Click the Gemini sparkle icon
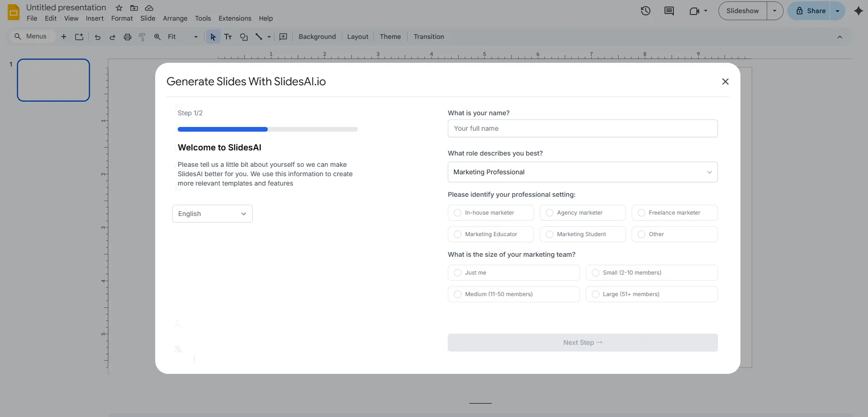Image resolution: width=868 pixels, height=417 pixels. pos(858,11)
